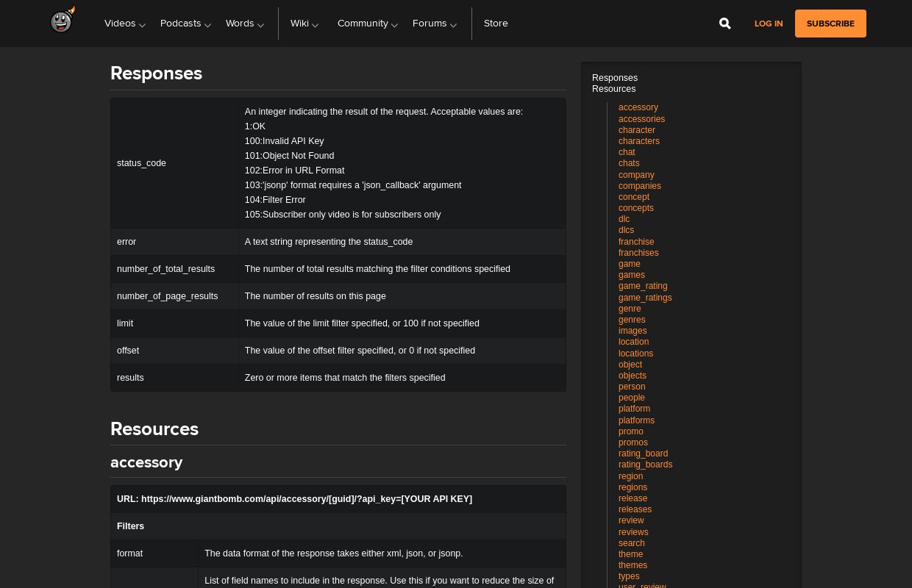The width and height of the screenshot is (912, 588).
Task: Open the companies resource link
Action: pos(640,186)
